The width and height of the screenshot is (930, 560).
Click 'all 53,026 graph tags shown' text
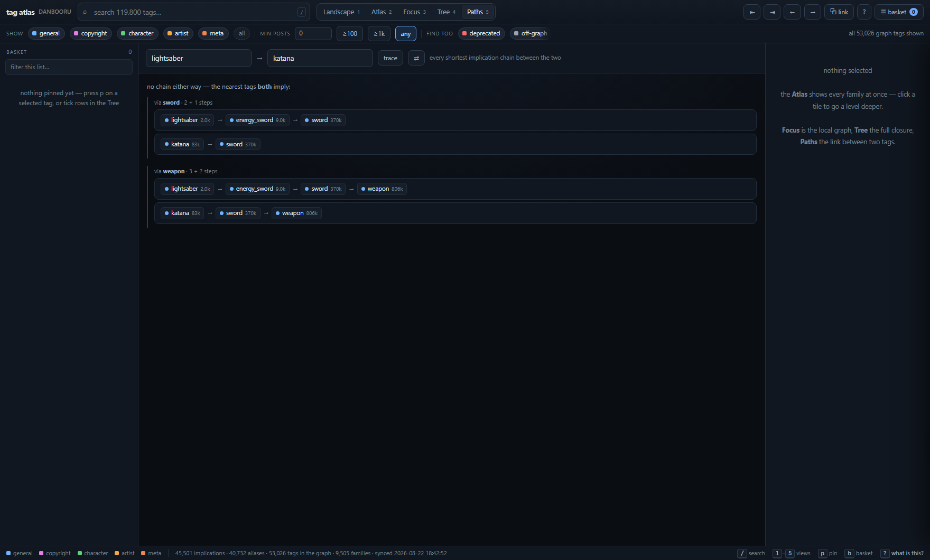click(886, 33)
